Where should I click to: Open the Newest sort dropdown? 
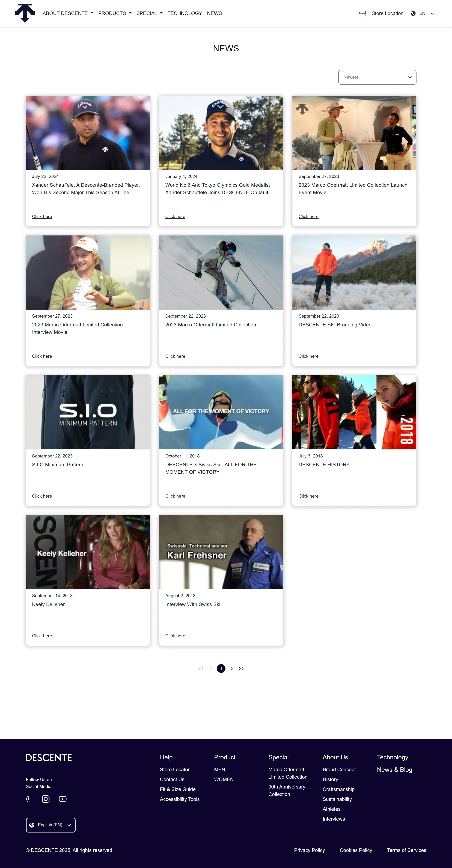[x=377, y=77]
